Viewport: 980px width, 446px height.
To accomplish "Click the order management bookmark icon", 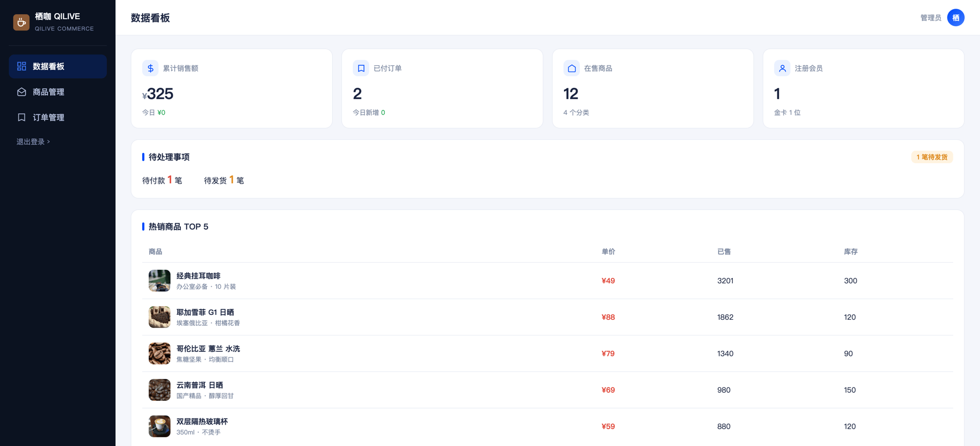I will point(22,117).
